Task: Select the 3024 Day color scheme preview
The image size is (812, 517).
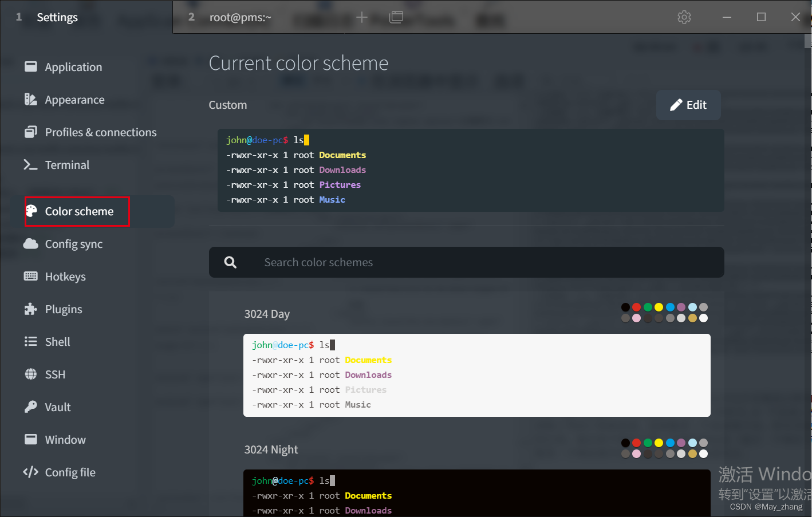Action: tap(477, 375)
